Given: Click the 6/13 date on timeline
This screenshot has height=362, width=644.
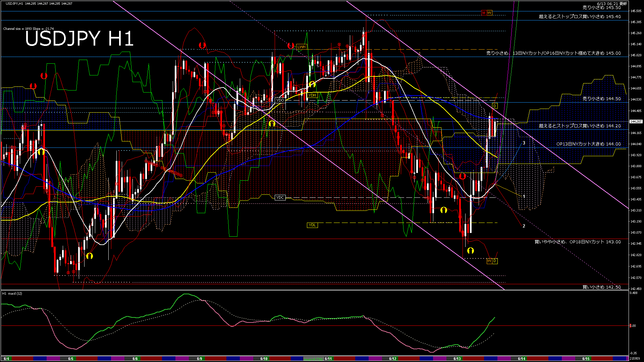Looking at the screenshot, I should pyautogui.click(x=457, y=359).
